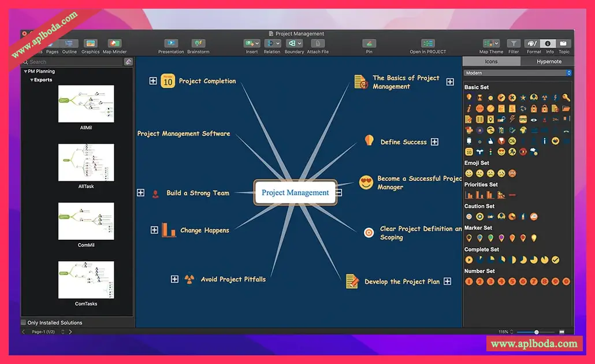Open the Relation dropdown in toolbar
This screenshot has height=364, width=595.
272,43
